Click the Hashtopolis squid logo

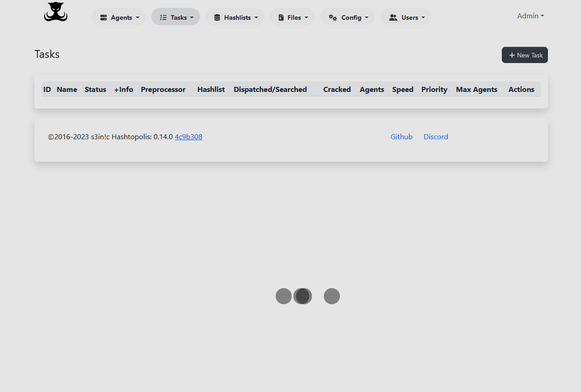(x=55, y=12)
